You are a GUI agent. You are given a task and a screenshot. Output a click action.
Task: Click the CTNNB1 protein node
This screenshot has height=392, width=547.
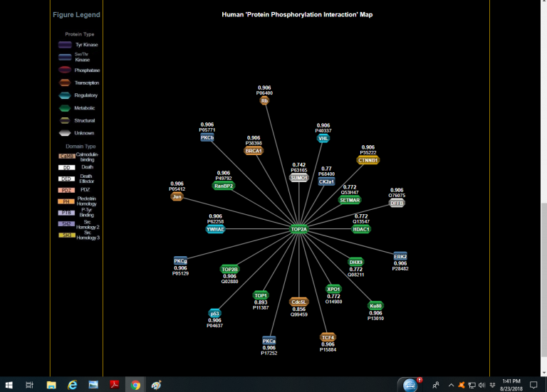click(368, 160)
